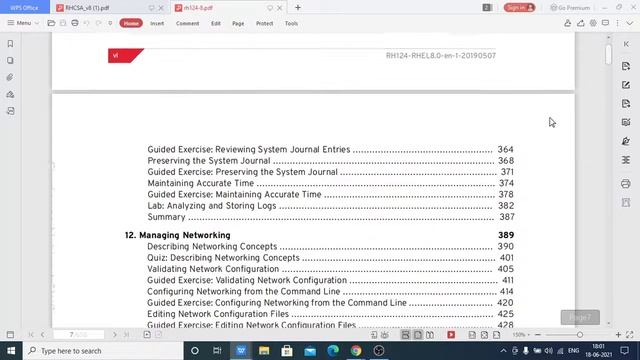Open the stamp panel icon in left sidebar

pos(10,94)
